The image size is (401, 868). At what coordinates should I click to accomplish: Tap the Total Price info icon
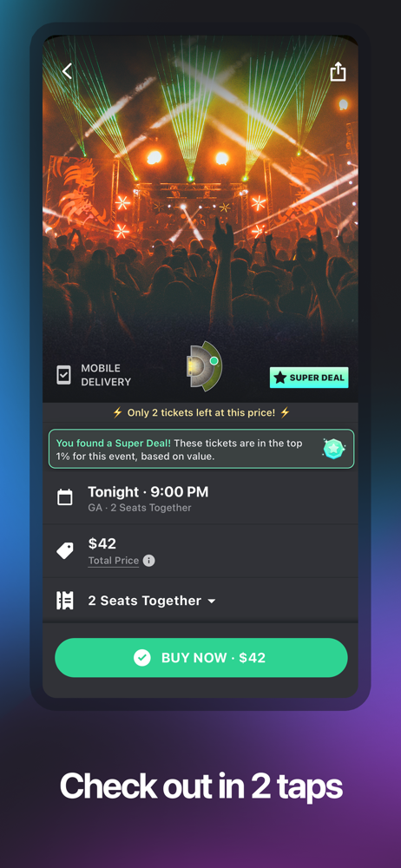click(x=148, y=560)
